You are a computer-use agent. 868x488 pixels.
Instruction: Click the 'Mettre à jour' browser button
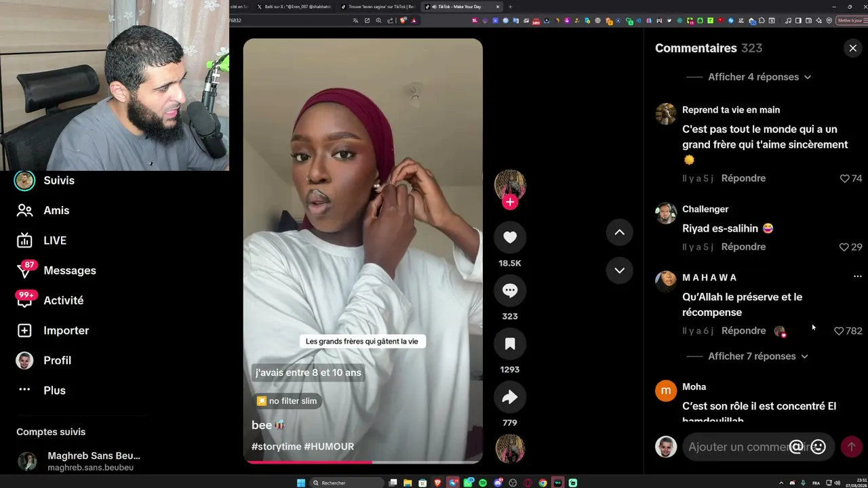[x=850, y=20]
